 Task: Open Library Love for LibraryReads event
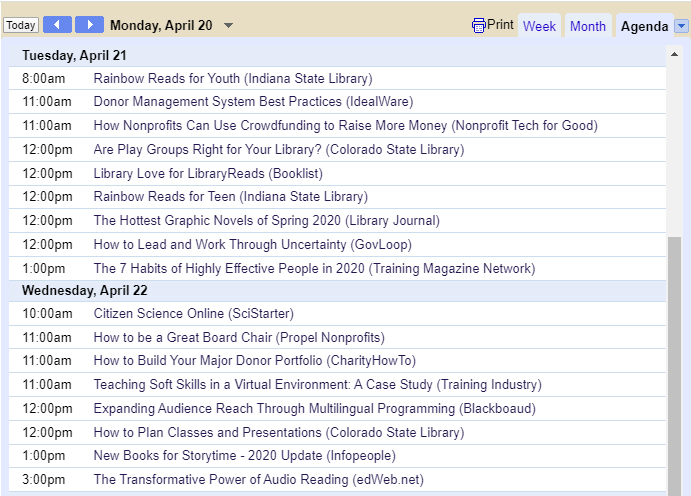[208, 174]
